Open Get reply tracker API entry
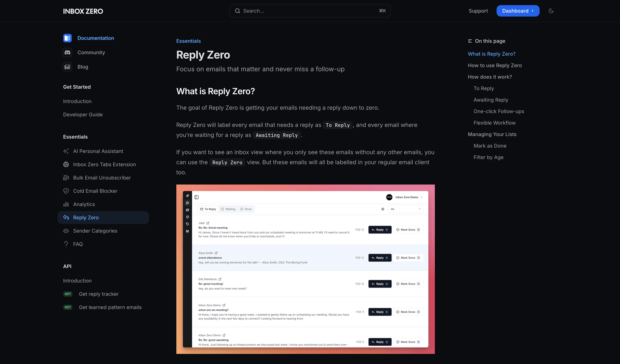 point(98,294)
